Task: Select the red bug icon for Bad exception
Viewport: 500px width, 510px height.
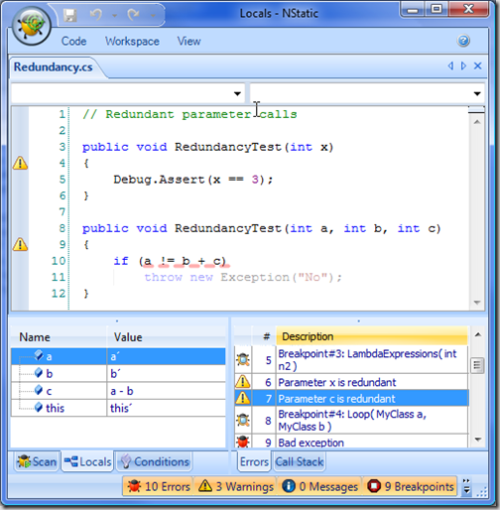Action: pos(243,442)
